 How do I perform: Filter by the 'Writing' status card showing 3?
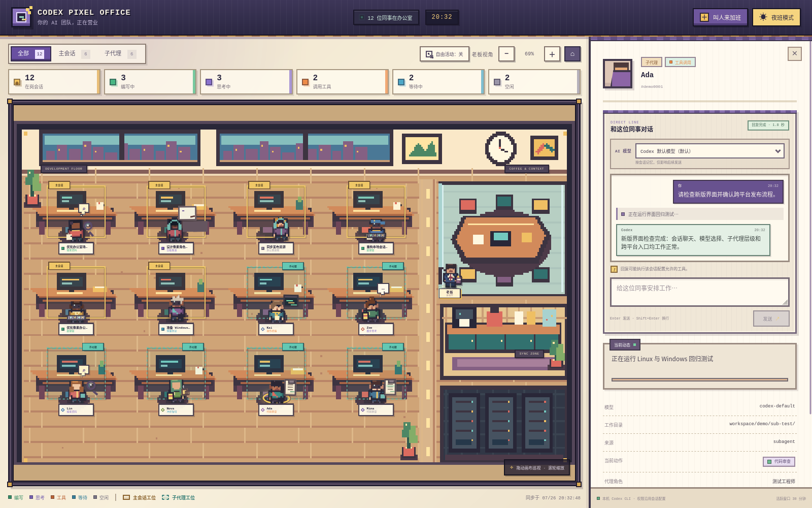pos(150,82)
